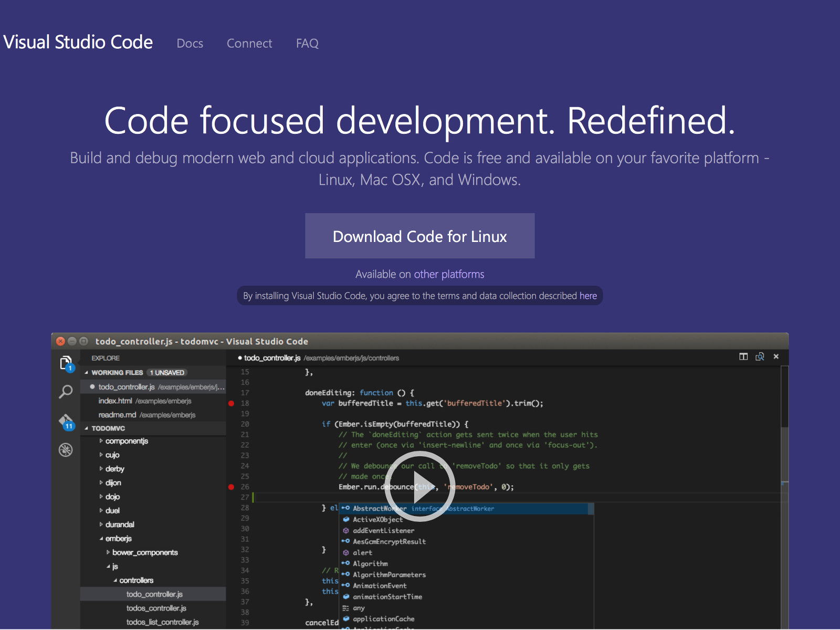The height and width of the screenshot is (630, 840).
Task: Select addEventListener suggestion
Action: pyautogui.click(x=467, y=530)
